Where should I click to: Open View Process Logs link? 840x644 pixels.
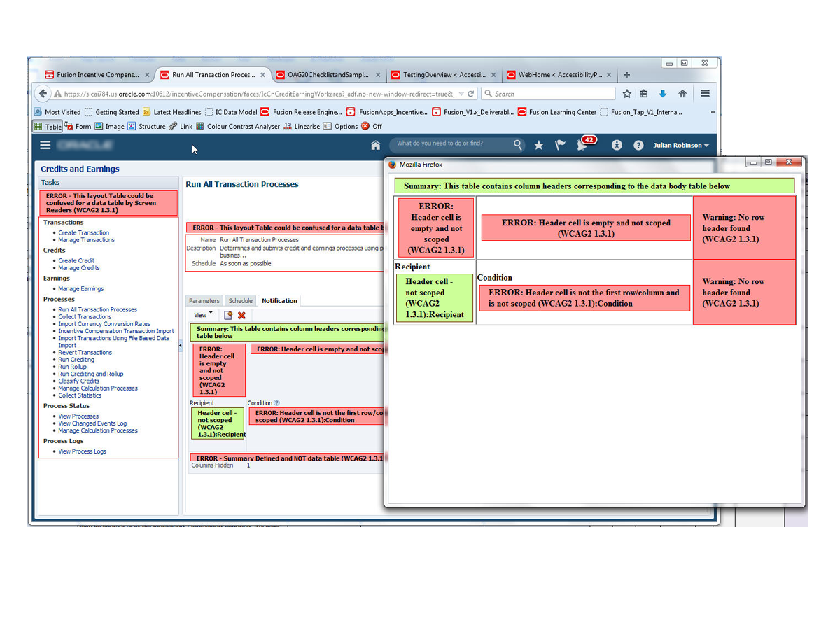(83, 451)
